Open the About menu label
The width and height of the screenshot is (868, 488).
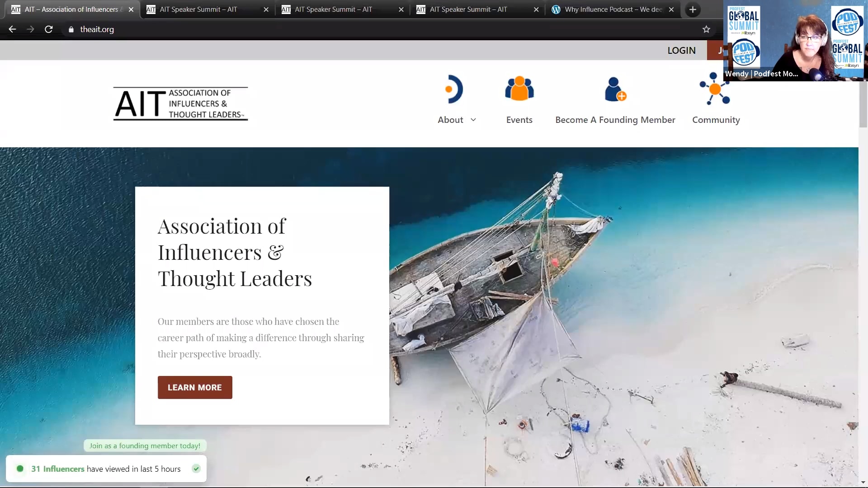click(450, 120)
